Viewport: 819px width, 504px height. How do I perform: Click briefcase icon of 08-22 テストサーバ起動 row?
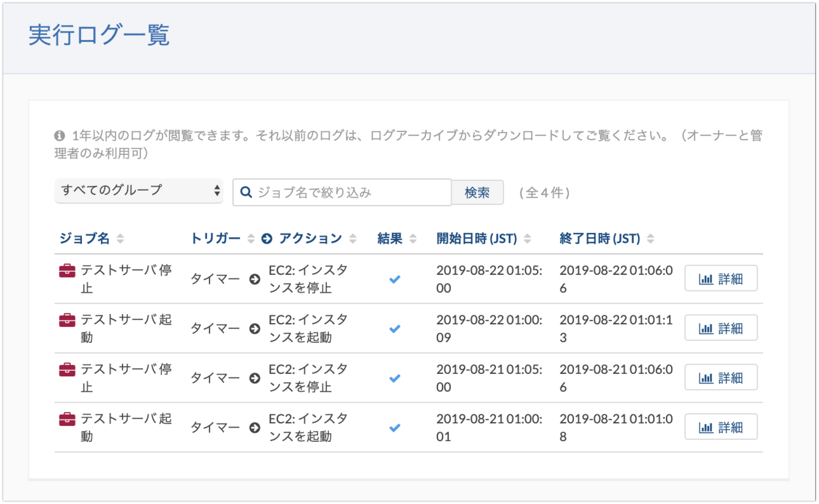point(67,320)
